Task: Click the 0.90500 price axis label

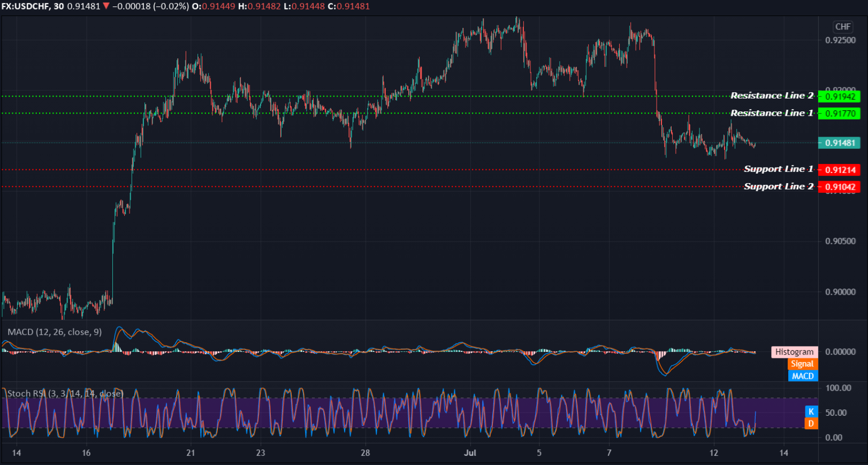Action: pos(840,241)
